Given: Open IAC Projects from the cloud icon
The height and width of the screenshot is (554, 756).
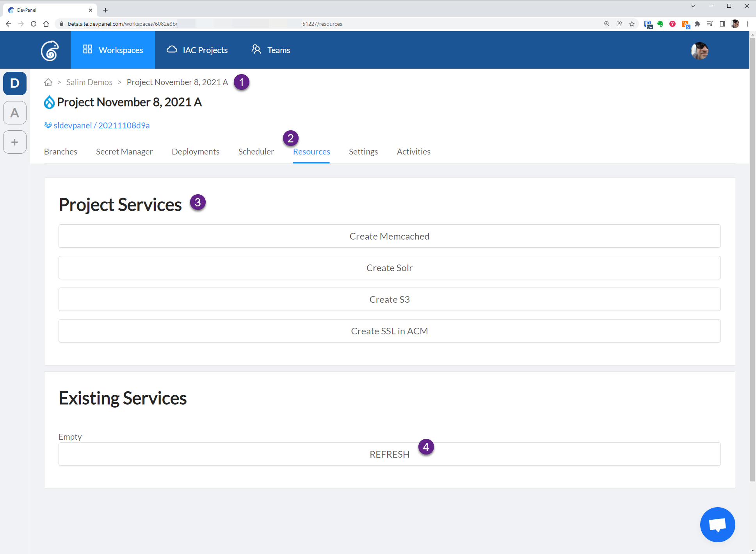Looking at the screenshot, I should [x=172, y=50].
